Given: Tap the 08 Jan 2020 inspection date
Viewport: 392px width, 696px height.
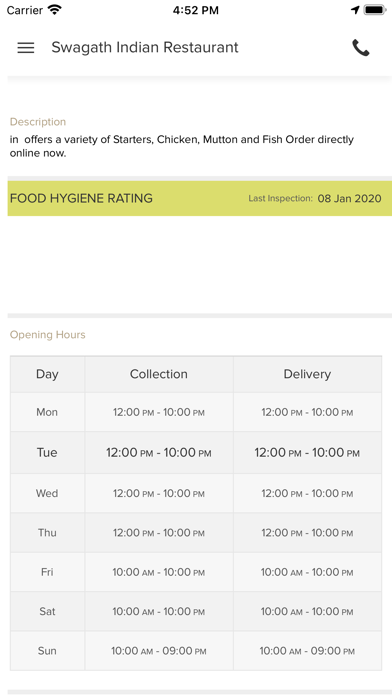Looking at the screenshot, I should pyautogui.click(x=349, y=198).
